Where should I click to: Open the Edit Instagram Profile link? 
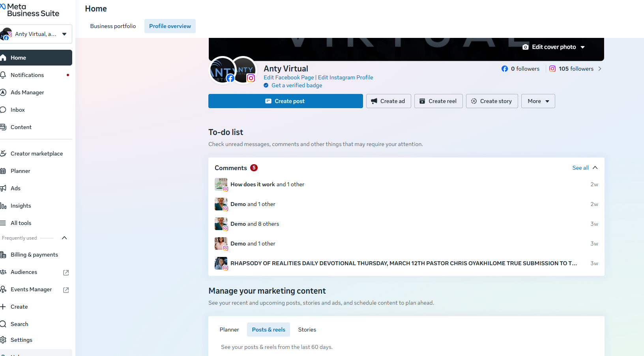346,77
